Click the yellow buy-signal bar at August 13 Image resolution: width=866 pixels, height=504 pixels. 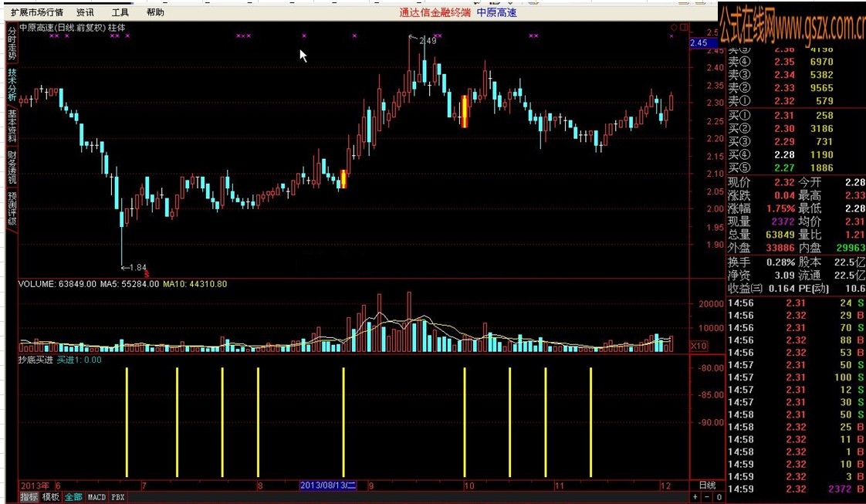coord(343,421)
